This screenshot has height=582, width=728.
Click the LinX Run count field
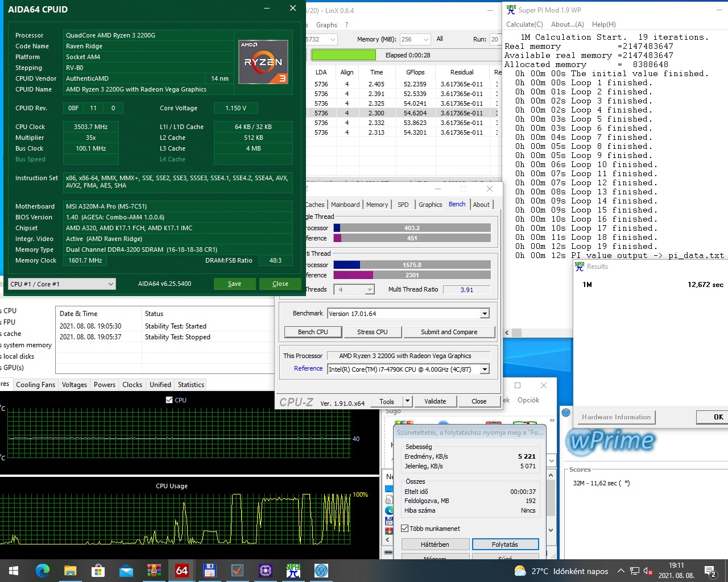coord(495,39)
